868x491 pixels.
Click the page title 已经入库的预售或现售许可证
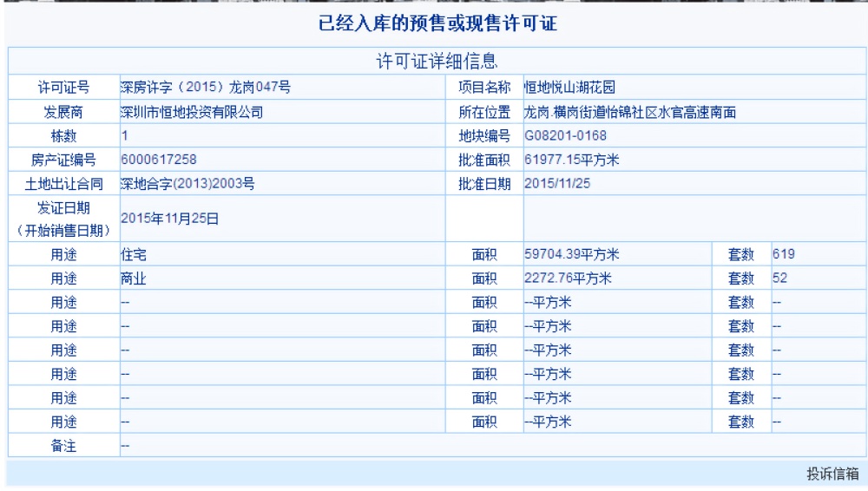tap(433, 26)
